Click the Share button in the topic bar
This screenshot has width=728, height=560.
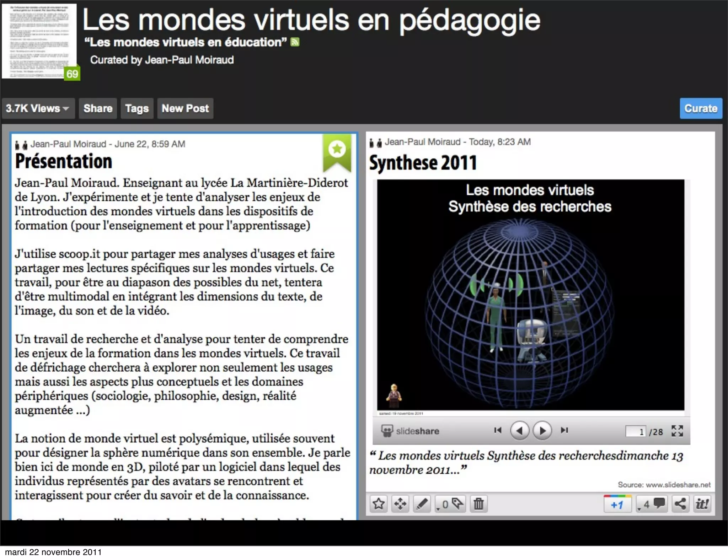click(x=98, y=108)
